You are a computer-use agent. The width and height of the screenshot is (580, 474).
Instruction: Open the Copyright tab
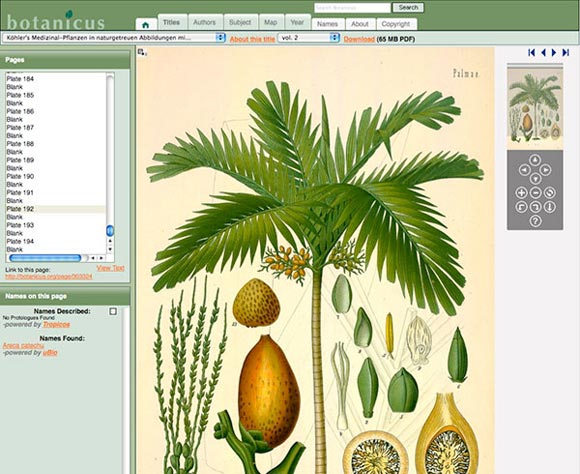point(396,24)
